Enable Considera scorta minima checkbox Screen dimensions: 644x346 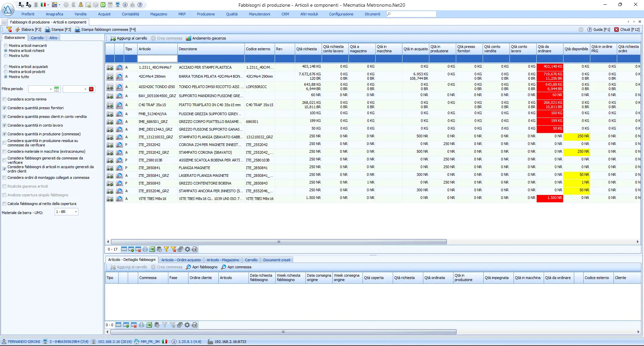pyautogui.click(x=4, y=99)
